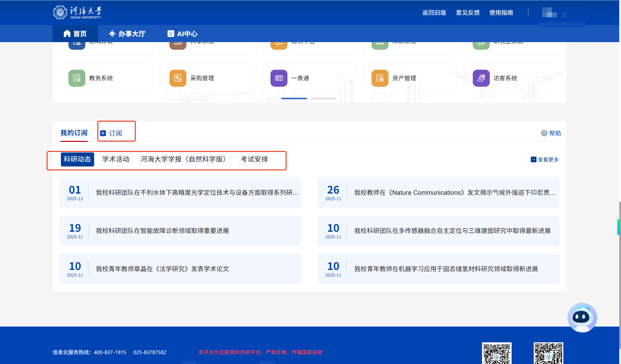Open the 资产管理 orange icon
621x364 pixels.
380,78
